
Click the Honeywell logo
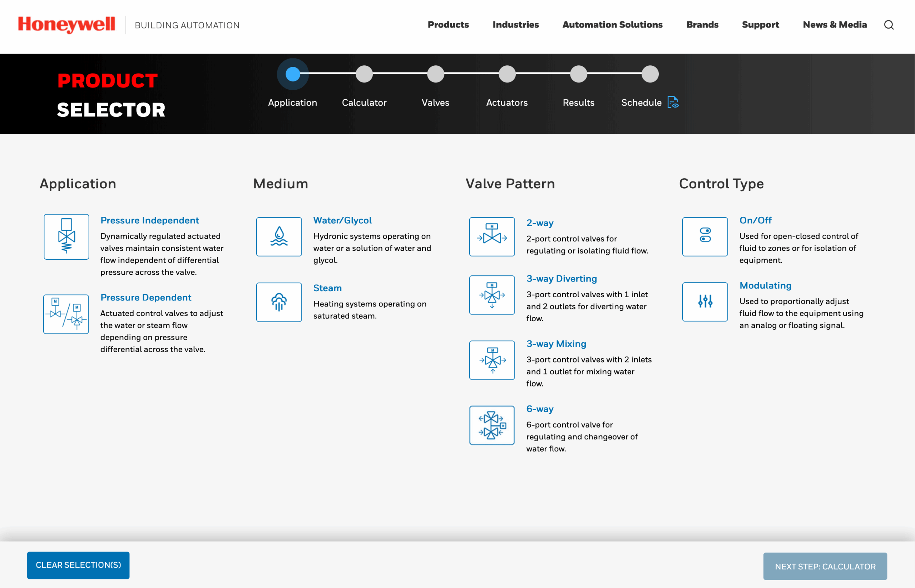point(66,25)
